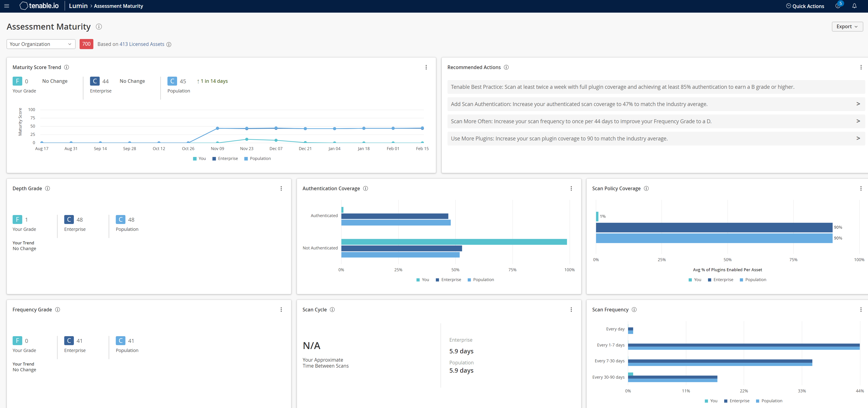Click the Feb 15 data point on the trend chart
Screen dimensions: 868x408
coord(422,128)
